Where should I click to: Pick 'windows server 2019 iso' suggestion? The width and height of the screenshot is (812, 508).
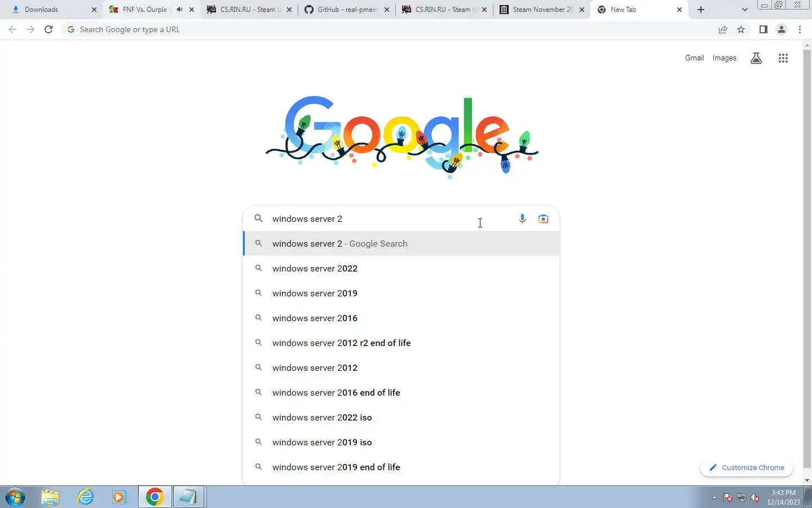[x=401, y=443]
